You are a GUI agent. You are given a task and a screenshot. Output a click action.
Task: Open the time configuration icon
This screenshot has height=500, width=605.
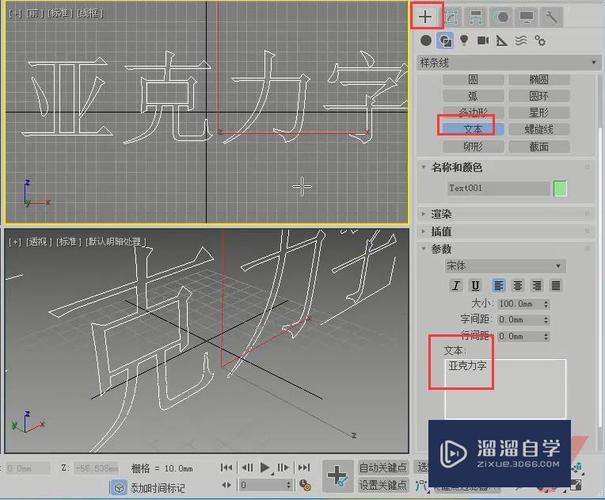(x=305, y=485)
